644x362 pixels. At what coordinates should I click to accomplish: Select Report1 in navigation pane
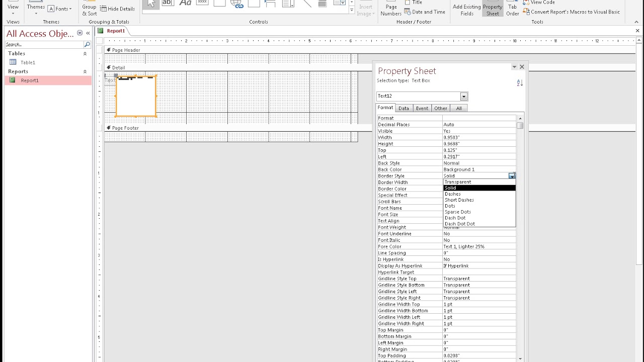point(48,80)
